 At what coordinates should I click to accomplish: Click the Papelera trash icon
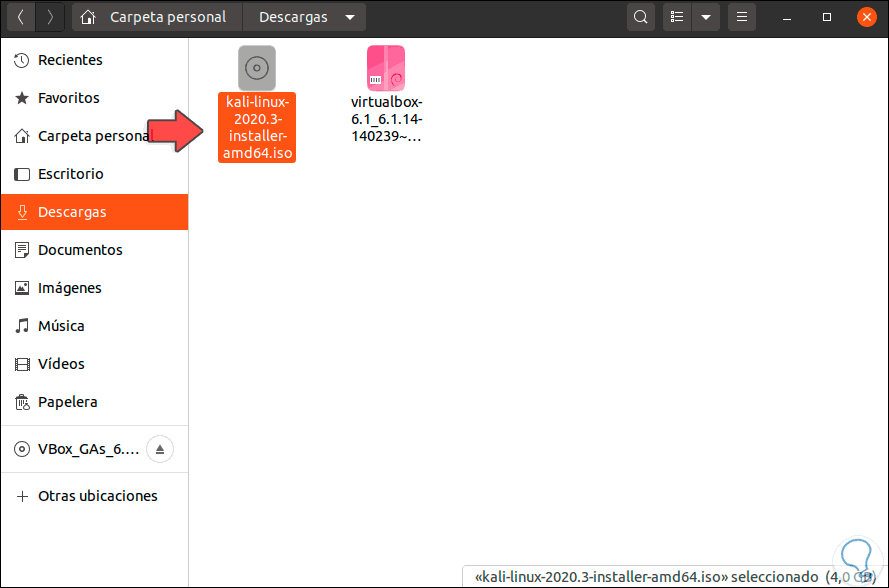click(22, 402)
